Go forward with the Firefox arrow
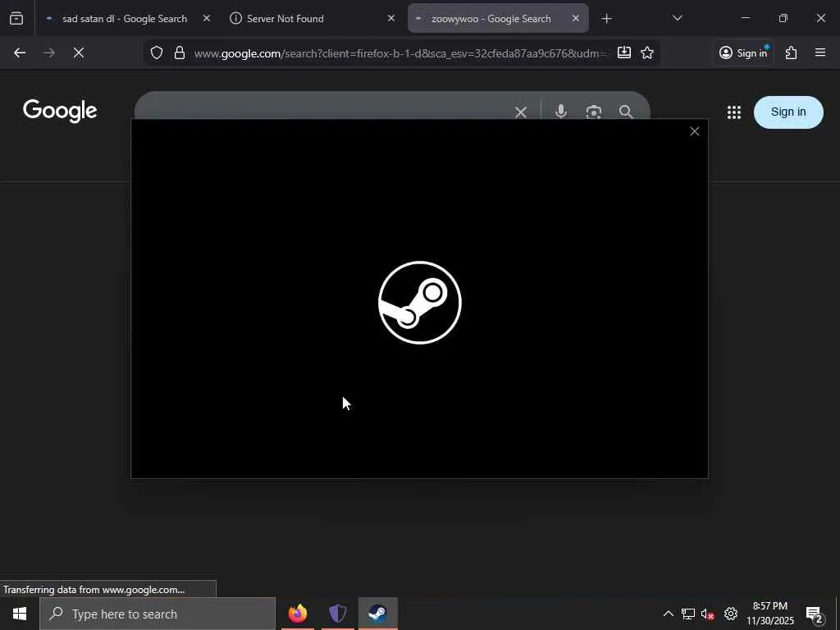 point(49,52)
